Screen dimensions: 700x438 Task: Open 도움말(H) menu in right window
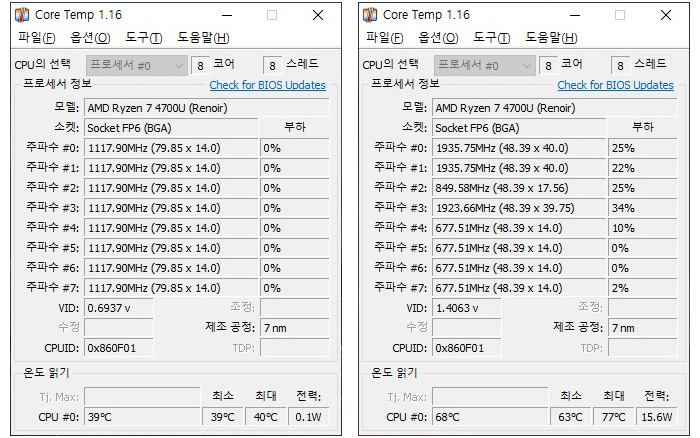click(x=551, y=38)
